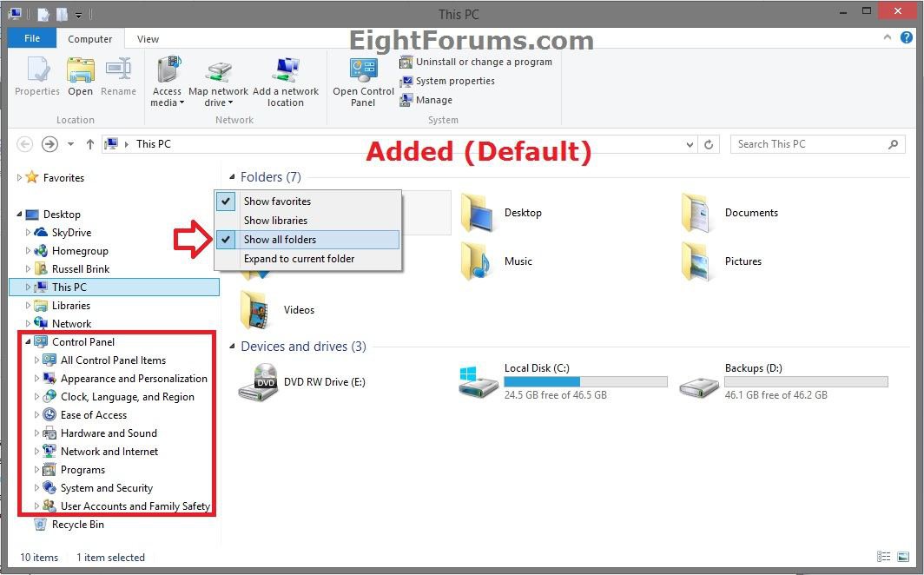
Task: Switch to details view icon in status bar
Action: 883,557
